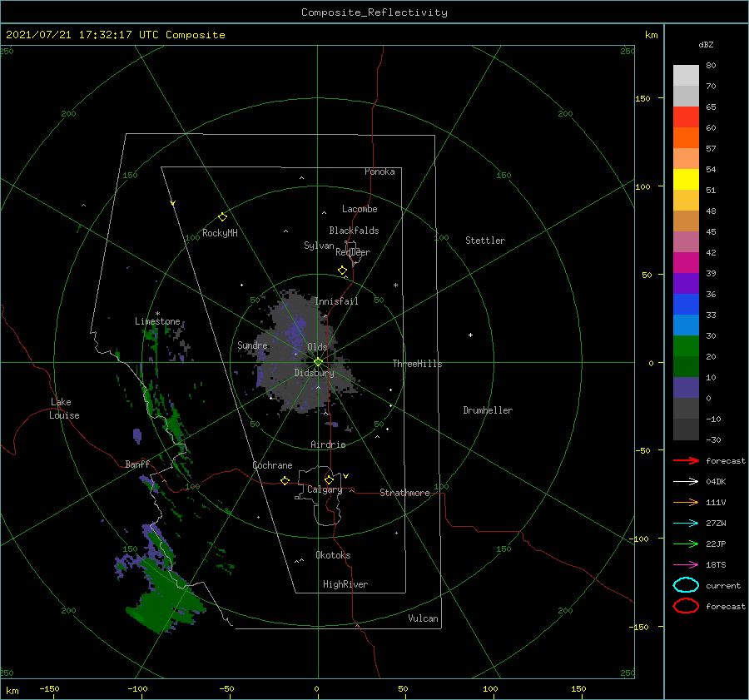The width and height of the screenshot is (749, 700).
Task: Click the Okotoks label
Action: pyautogui.click(x=333, y=555)
